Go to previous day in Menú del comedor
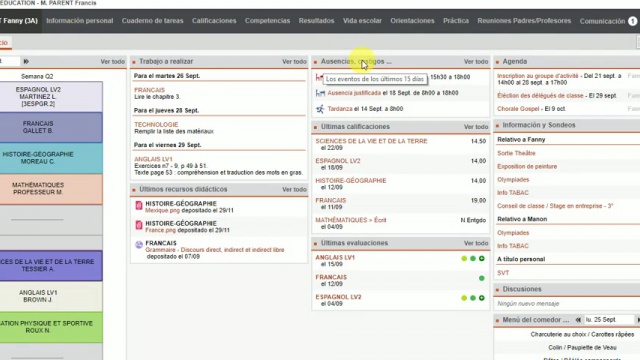 pos(578,320)
